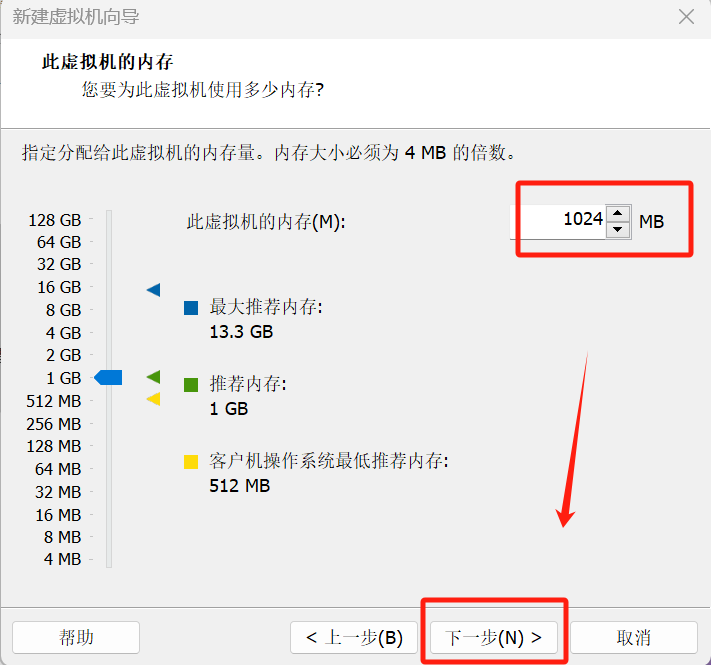Click the green recommended memory marker
The image size is (711, 665).
153,377
